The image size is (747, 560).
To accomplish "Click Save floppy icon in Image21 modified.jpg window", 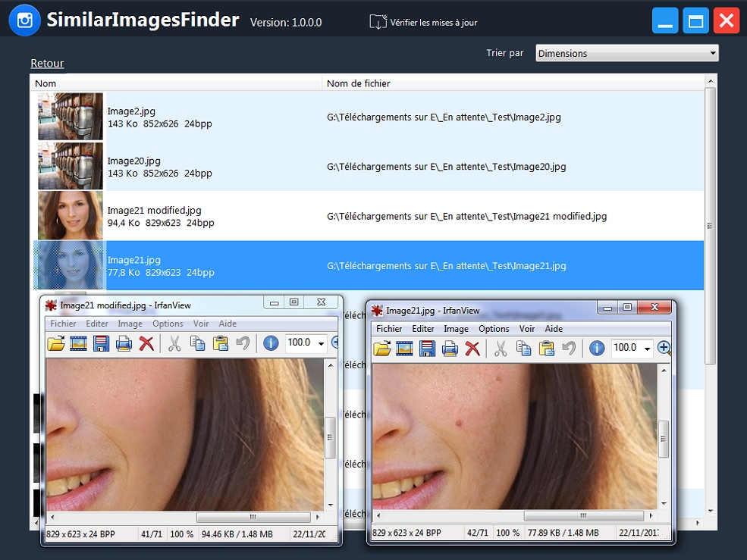I will [x=101, y=343].
